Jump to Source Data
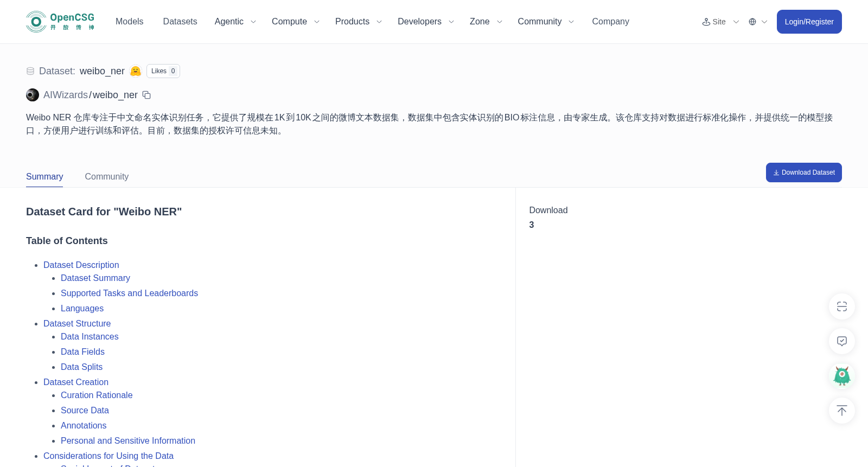The image size is (868, 467). [85, 410]
